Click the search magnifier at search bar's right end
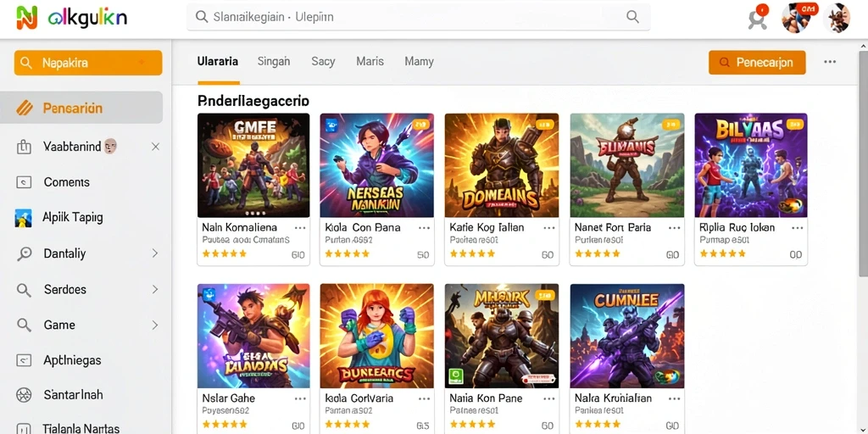Screen dimensions: 868x434 [632, 17]
